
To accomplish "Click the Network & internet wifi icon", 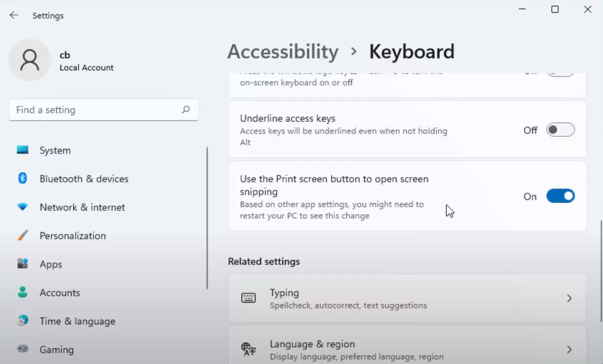I will coord(22,207).
